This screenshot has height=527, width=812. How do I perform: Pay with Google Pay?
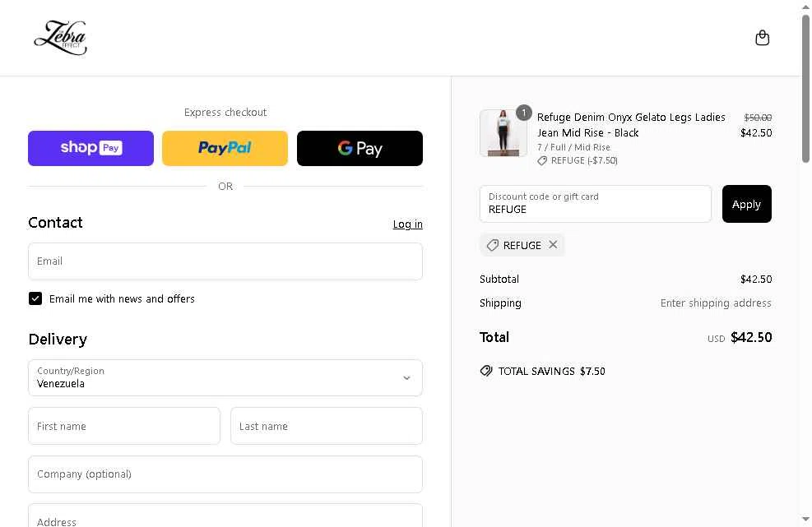(x=360, y=149)
